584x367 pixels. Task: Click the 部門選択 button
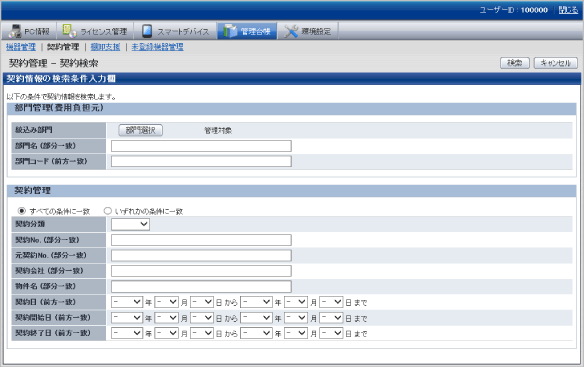tap(140, 130)
